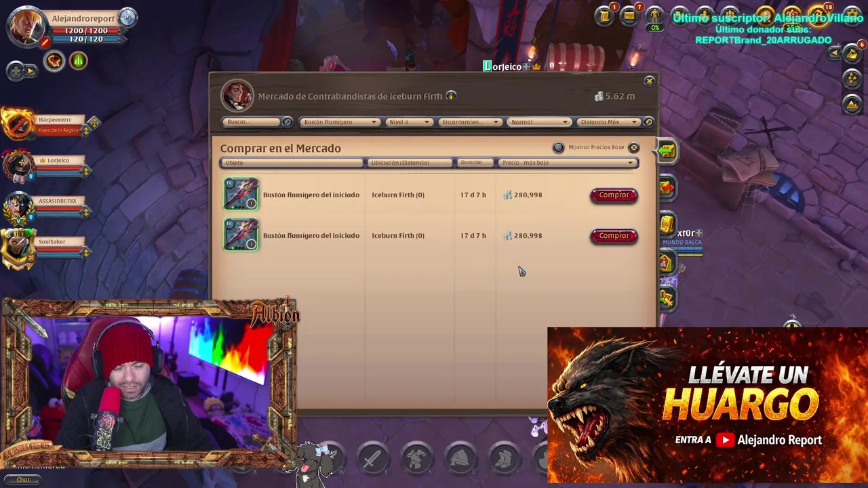Open the mail envelope icon

pyautogui.click(x=629, y=16)
